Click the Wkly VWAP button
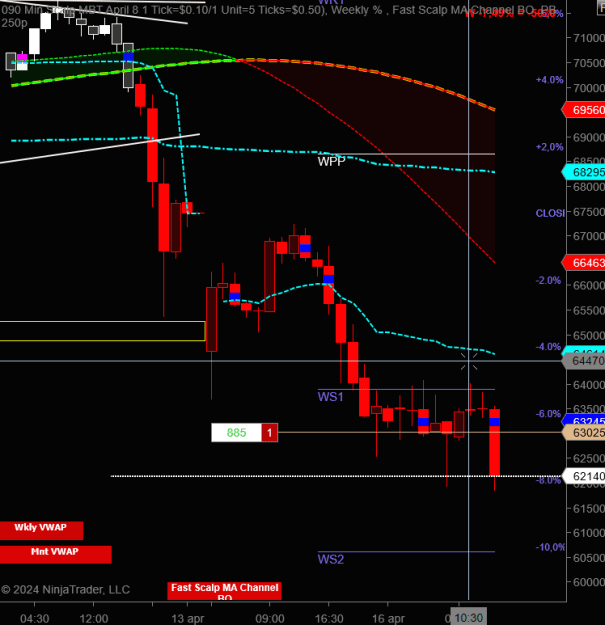This screenshot has width=605, height=625. (x=41, y=530)
